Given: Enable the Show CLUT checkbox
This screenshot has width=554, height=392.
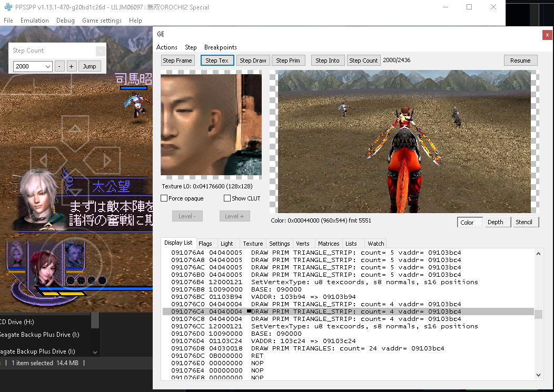Looking at the screenshot, I should click(x=228, y=198).
